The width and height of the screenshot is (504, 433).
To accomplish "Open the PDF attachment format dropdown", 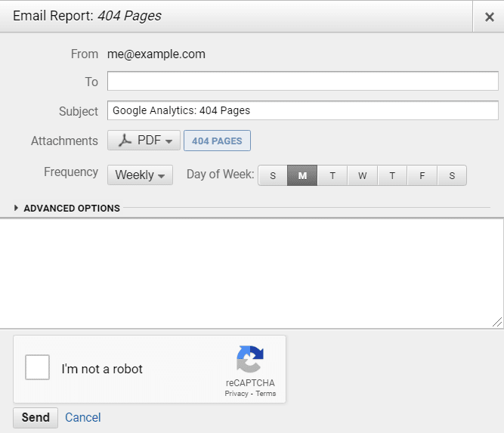I will click(x=144, y=140).
